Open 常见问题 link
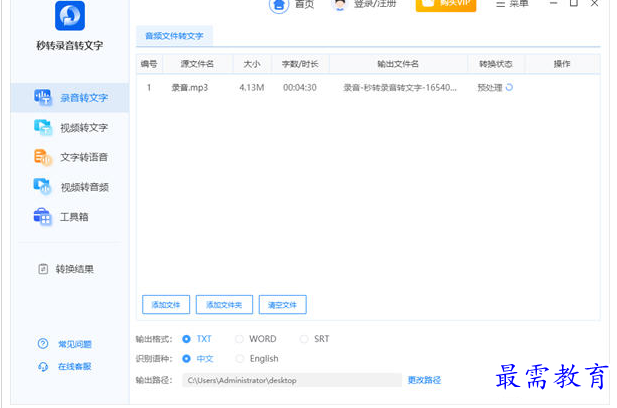 point(75,344)
